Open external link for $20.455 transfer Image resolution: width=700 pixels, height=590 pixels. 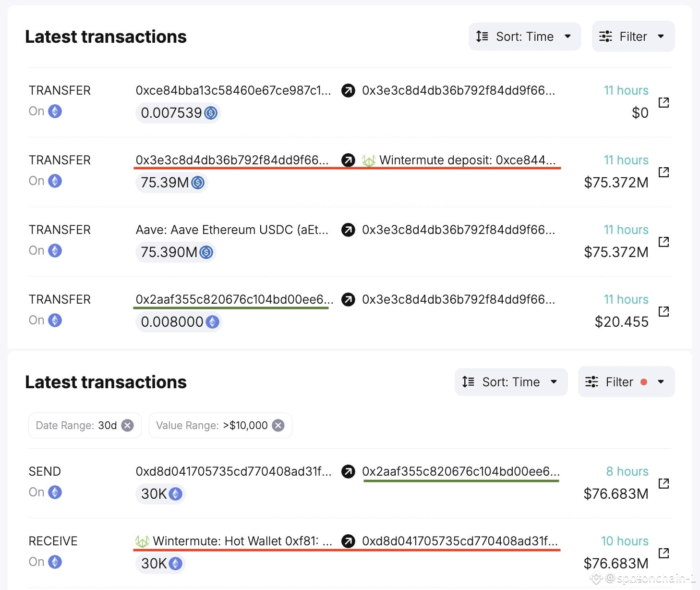point(664,311)
